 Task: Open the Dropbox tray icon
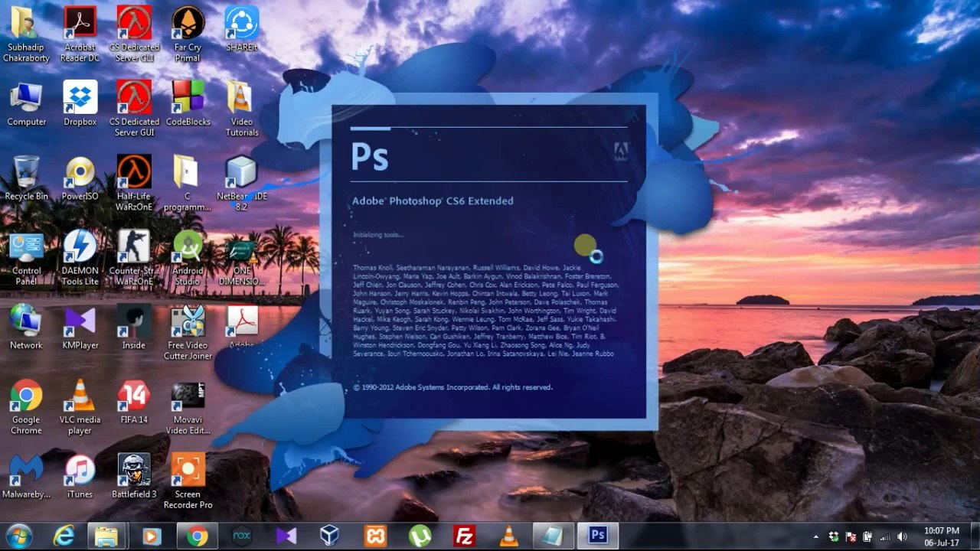(x=833, y=537)
